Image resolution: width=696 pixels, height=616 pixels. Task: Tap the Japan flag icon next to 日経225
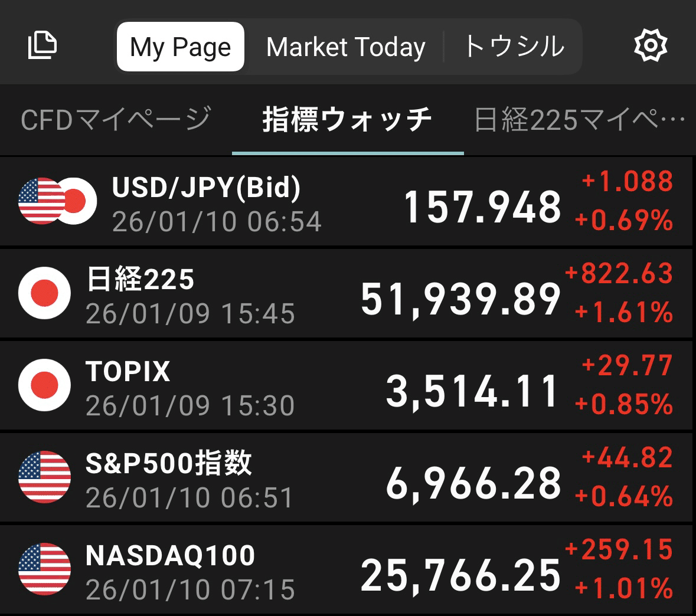click(x=44, y=293)
